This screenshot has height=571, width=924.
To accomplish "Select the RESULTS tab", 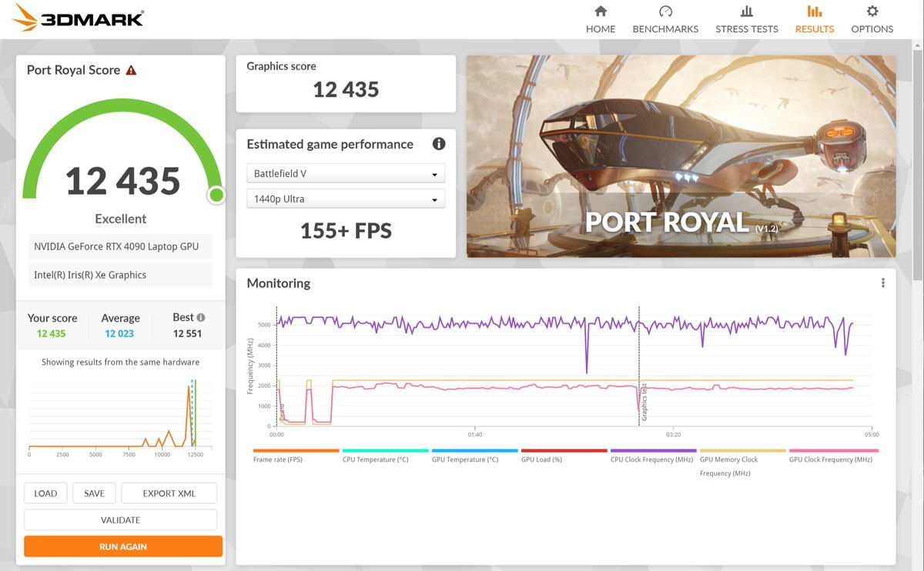I will coord(815,29).
